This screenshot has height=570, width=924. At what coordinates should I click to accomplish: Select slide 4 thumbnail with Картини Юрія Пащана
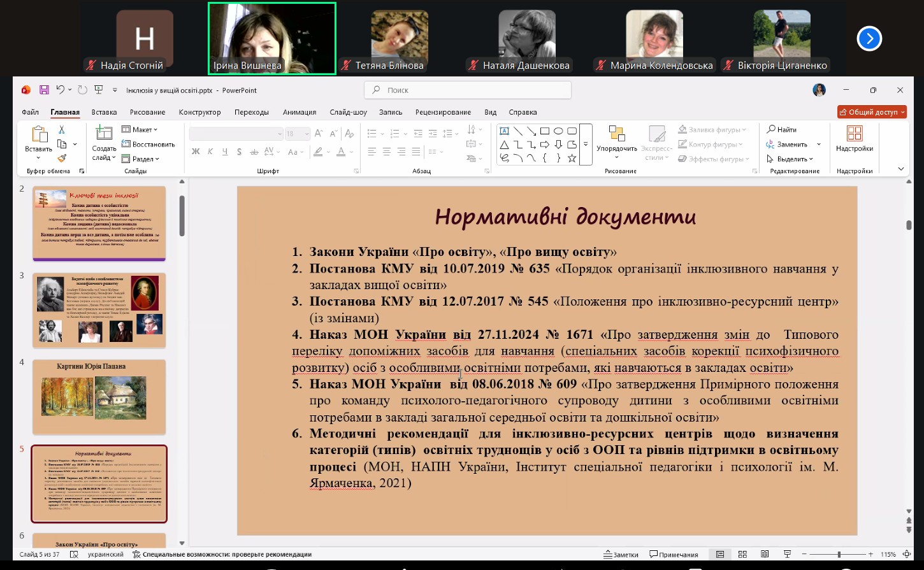(x=99, y=397)
